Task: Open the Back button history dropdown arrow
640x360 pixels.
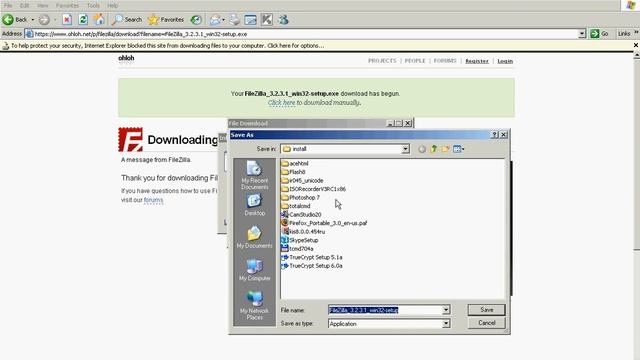Action: click(x=33, y=20)
